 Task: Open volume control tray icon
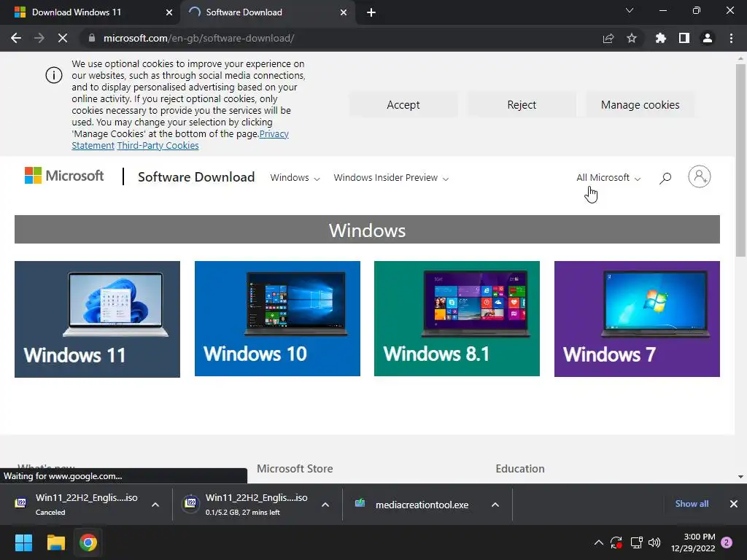654,542
